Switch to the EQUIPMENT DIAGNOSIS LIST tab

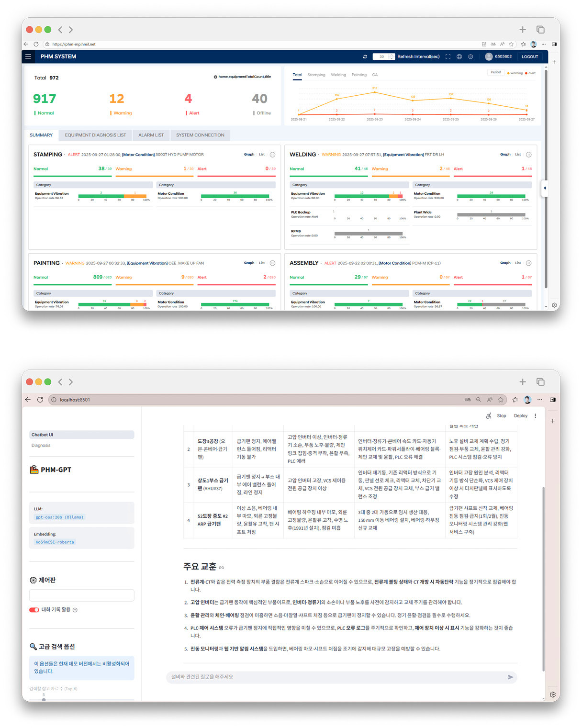point(95,135)
